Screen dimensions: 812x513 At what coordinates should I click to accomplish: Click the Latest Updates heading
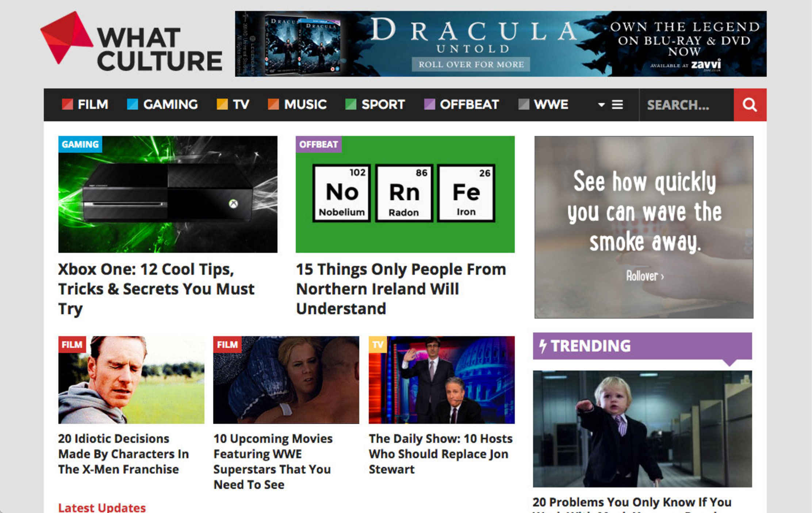[x=102, y=507]
